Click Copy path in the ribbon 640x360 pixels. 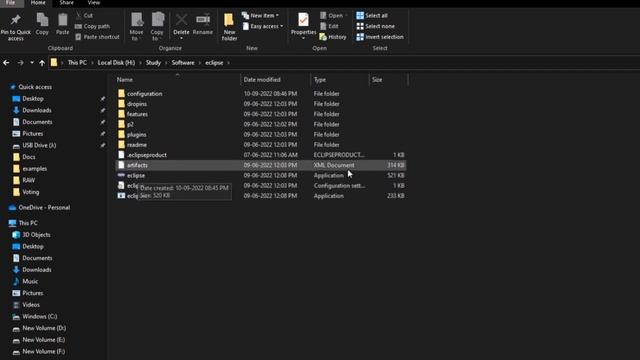(93, 26)
